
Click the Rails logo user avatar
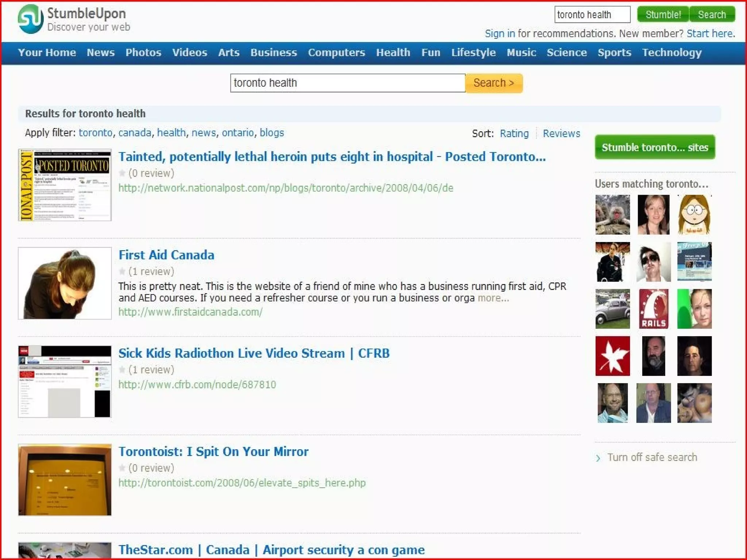pyautogui.click(x=653, y=309)
